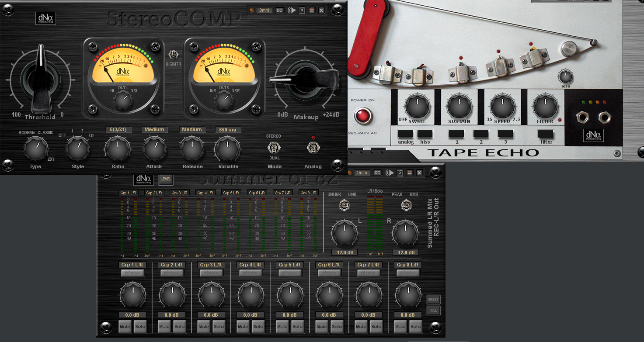This screenshot has width=644, height=342.
Task: Open the Omni MIDI channel selector in Summer of 82
Action: pyautogui.click(x=362, y=173)
